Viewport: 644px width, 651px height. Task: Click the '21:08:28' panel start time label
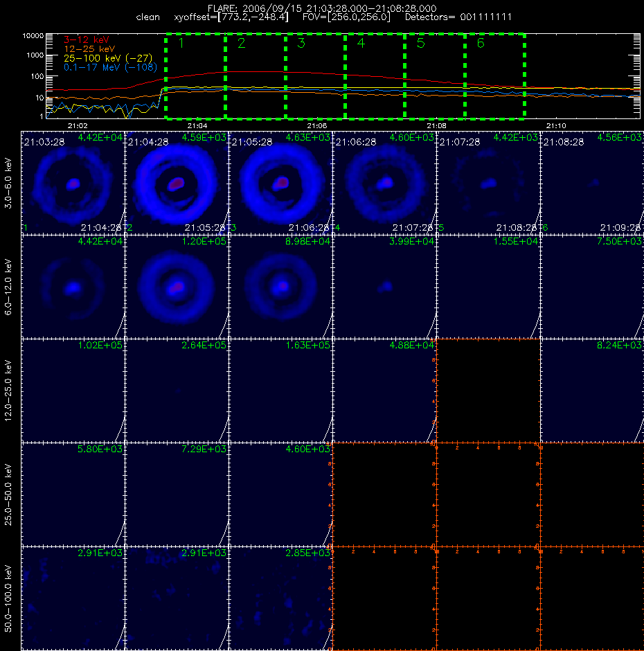tap(564, 142)
